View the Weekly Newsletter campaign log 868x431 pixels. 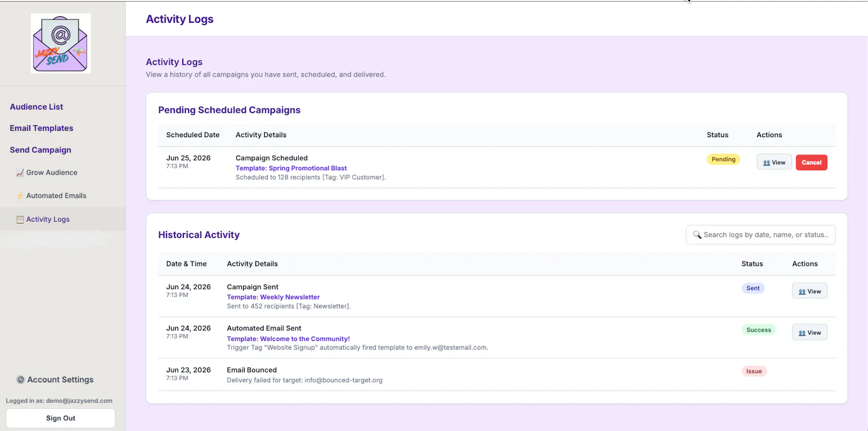click(809, 291)
